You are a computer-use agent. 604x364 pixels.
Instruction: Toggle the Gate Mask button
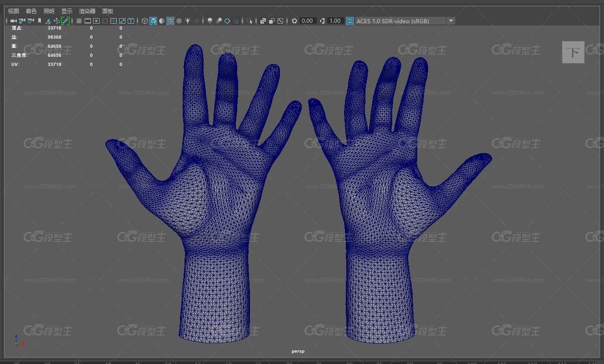coord(105,21)
